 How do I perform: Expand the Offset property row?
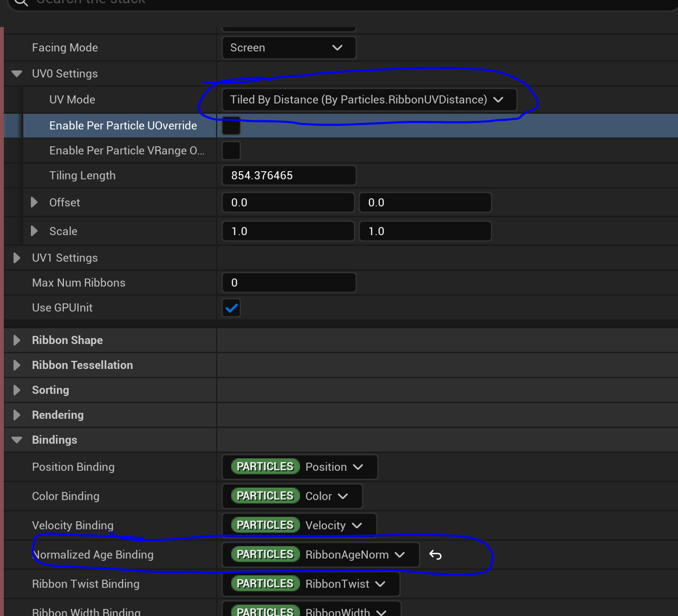click(x=34, y=203)
